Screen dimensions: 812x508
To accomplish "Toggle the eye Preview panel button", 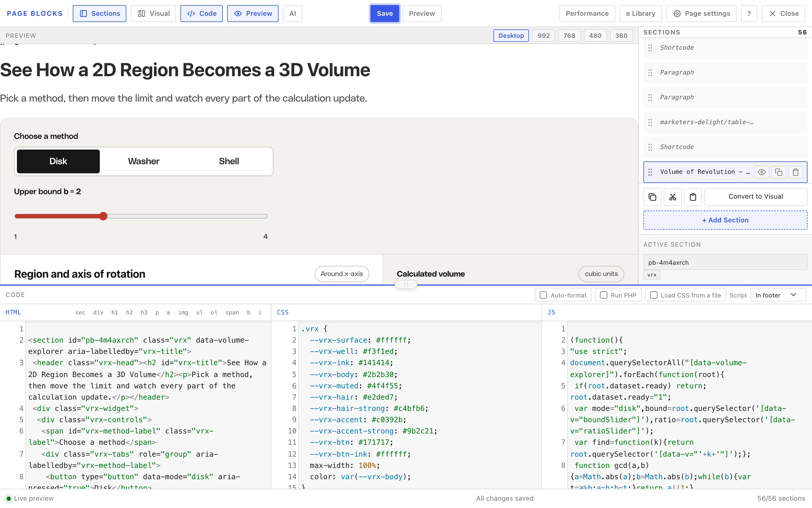I will tap(253, 14).
